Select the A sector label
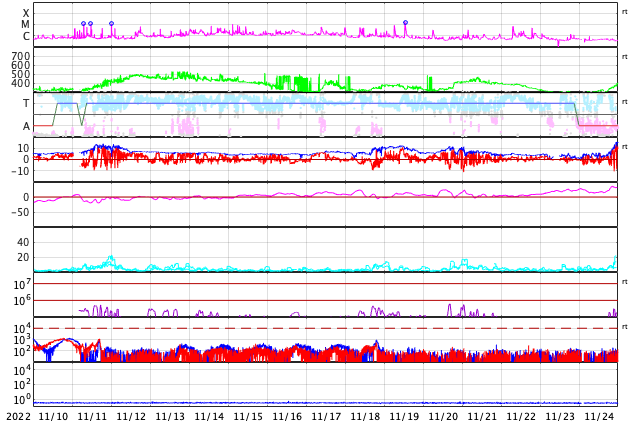Screen dimensions: 634x424 coord(26,127)
